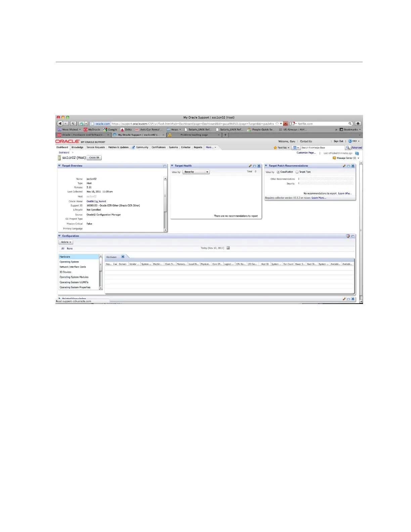The height and width of the screenshot is (532, 411).
Task: Maximize the Target Overview panel
Action: tap(165, 166)
